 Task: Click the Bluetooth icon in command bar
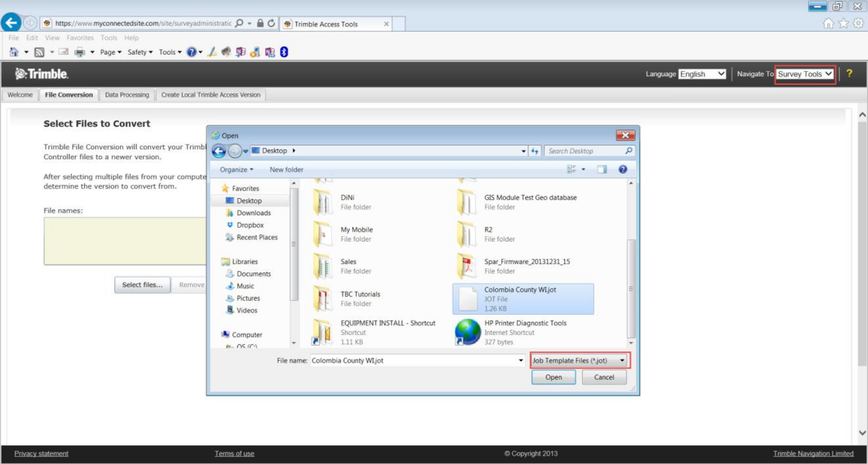284,52
